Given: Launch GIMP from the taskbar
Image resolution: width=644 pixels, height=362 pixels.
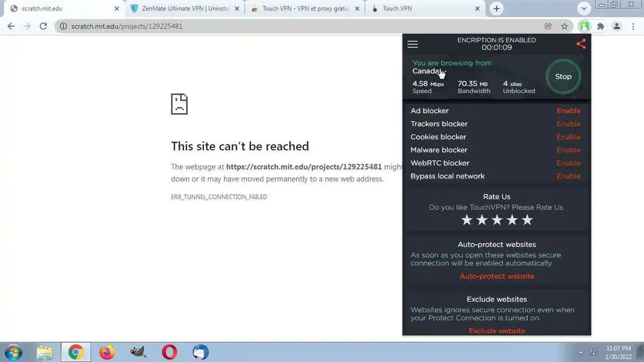Looking at the screenshot, I should tap(138, 352).
